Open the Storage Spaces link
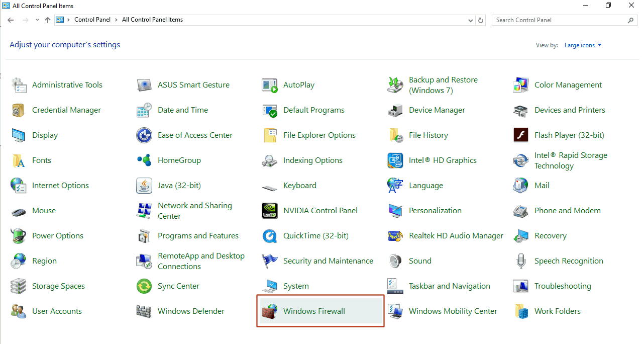Image resolution: width=644 pixels, height=344 pixels. click(58, 286)
